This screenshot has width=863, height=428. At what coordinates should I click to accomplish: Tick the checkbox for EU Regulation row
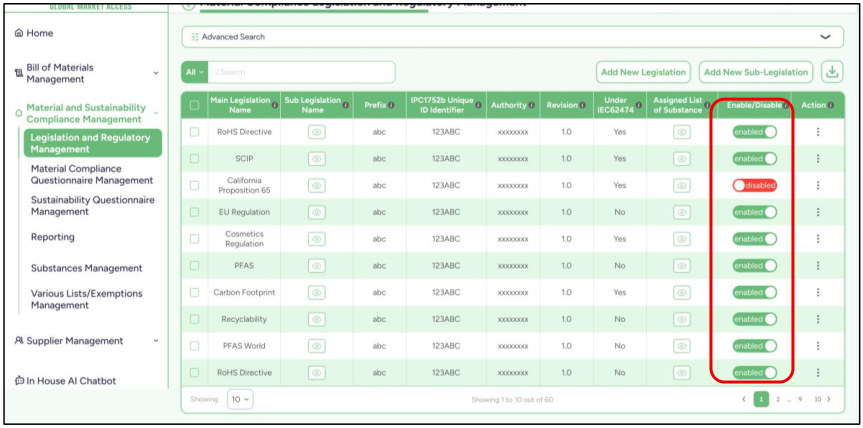coord(194,212)
